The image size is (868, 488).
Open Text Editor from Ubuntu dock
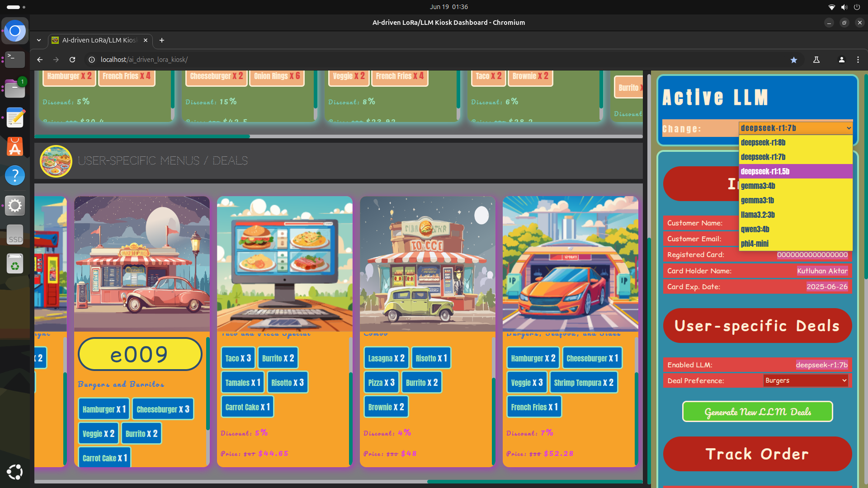click(x=15, y=118)
